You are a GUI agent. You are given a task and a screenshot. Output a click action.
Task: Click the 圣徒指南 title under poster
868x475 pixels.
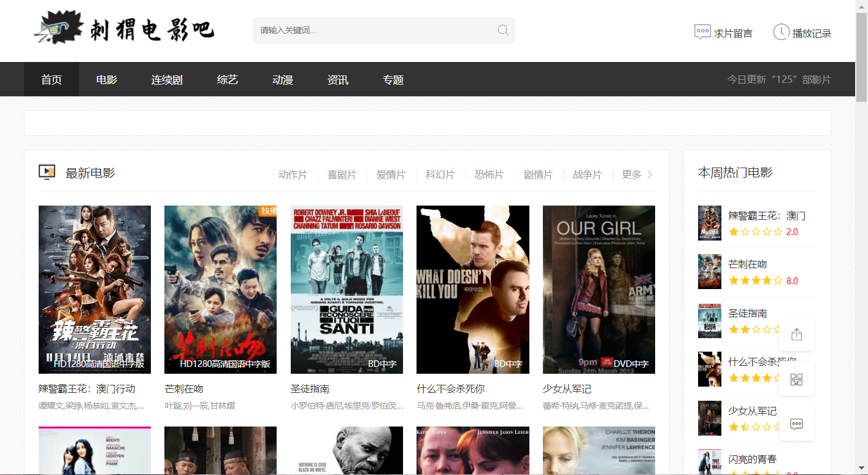[310, 389]
